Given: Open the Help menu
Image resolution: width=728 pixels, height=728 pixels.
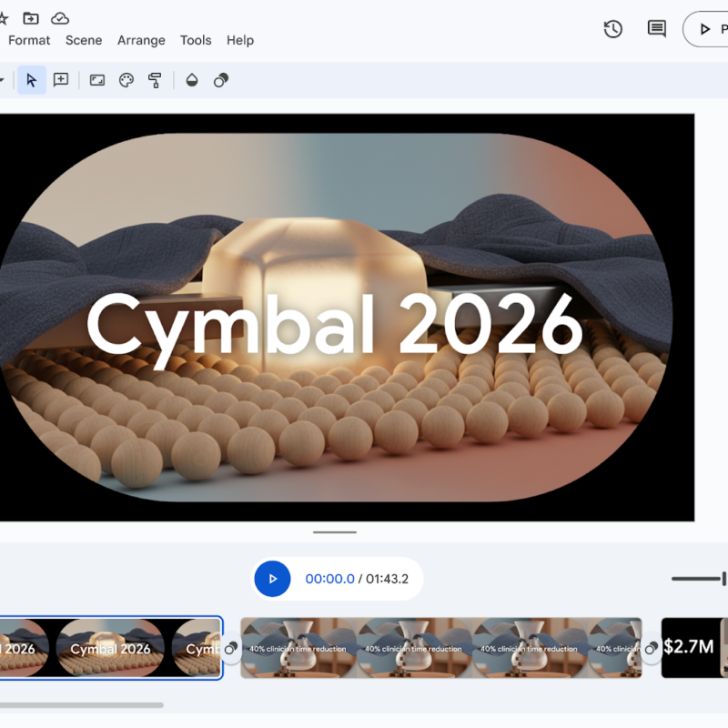Looking at the screenshot, I should tap(240, 40).
